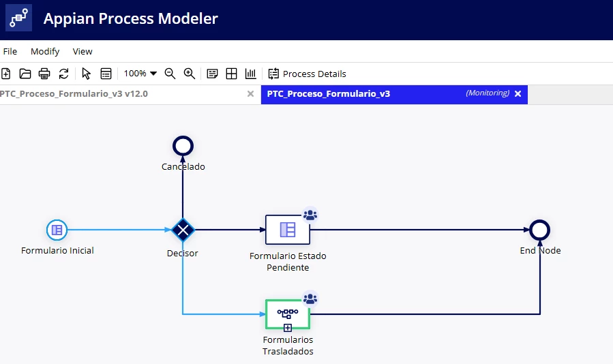Click the Formularios Trasladados label
The height and width of the screenshot is (364, 613).
point(288,346)
